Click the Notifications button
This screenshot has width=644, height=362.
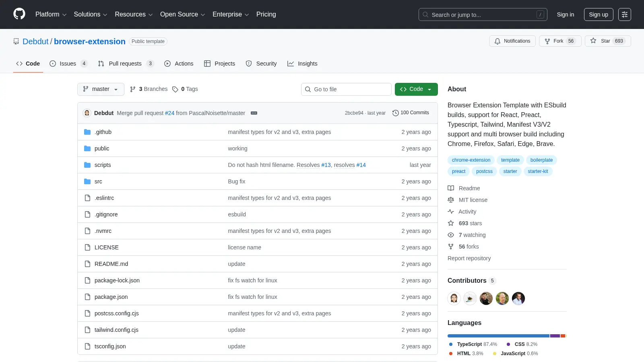pyautogui.click(x=512, y=41)
